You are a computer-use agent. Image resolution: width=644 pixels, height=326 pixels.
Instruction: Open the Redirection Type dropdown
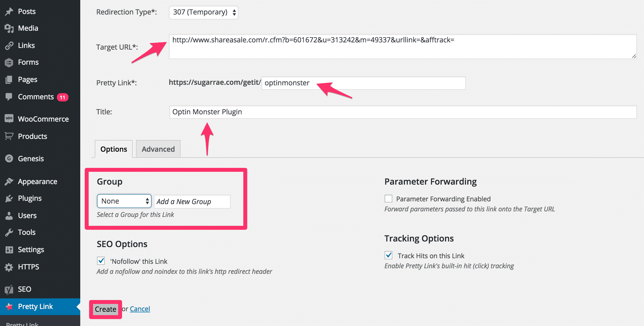[x=203, y=12]
